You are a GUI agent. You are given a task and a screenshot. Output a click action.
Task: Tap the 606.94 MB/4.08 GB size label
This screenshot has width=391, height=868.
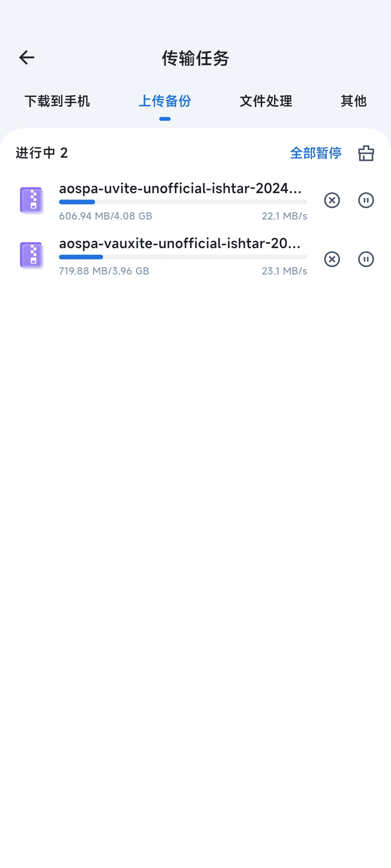click(106, 216)
